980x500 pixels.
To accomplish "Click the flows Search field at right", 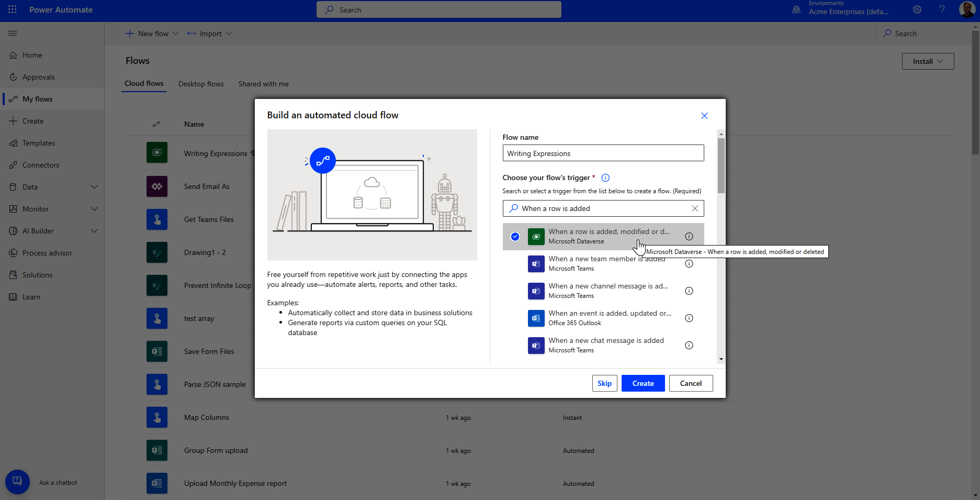I will 923,34.
